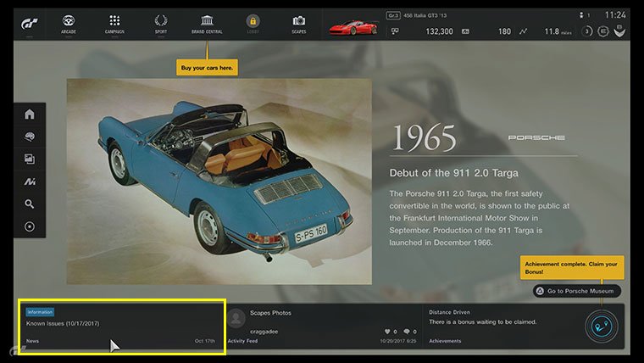Enter Brand Central to buy cars
This screenshot has height=363, width=644.
207,23
